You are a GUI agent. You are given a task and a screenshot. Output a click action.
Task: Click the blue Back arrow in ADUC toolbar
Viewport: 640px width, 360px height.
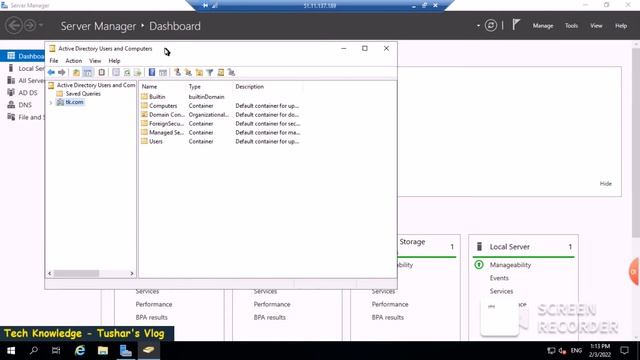pos(51,73)
